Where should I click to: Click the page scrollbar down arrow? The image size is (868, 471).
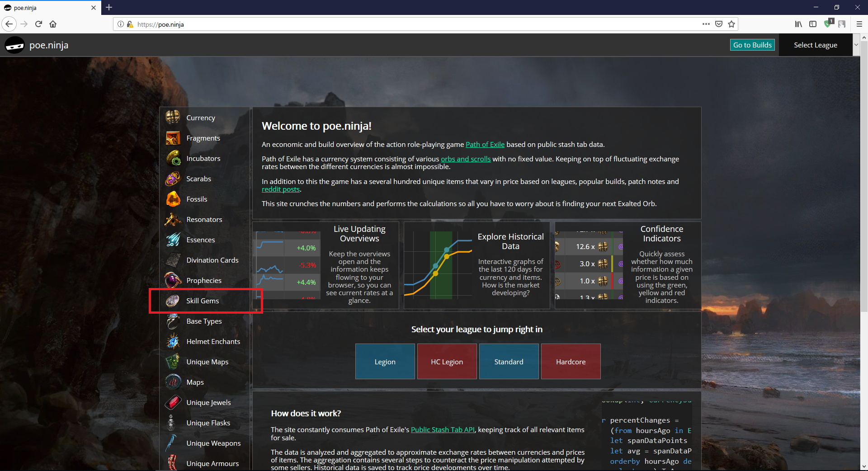click(864, 466)
